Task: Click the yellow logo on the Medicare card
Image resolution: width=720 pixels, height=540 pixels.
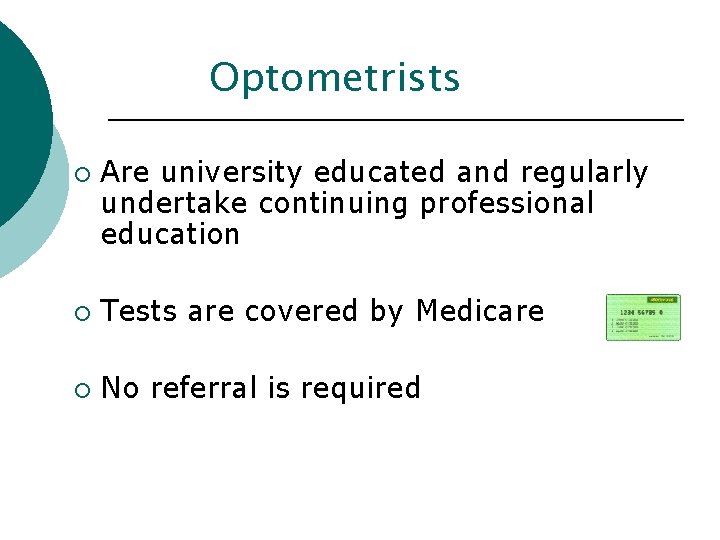Action: point(661,299)
